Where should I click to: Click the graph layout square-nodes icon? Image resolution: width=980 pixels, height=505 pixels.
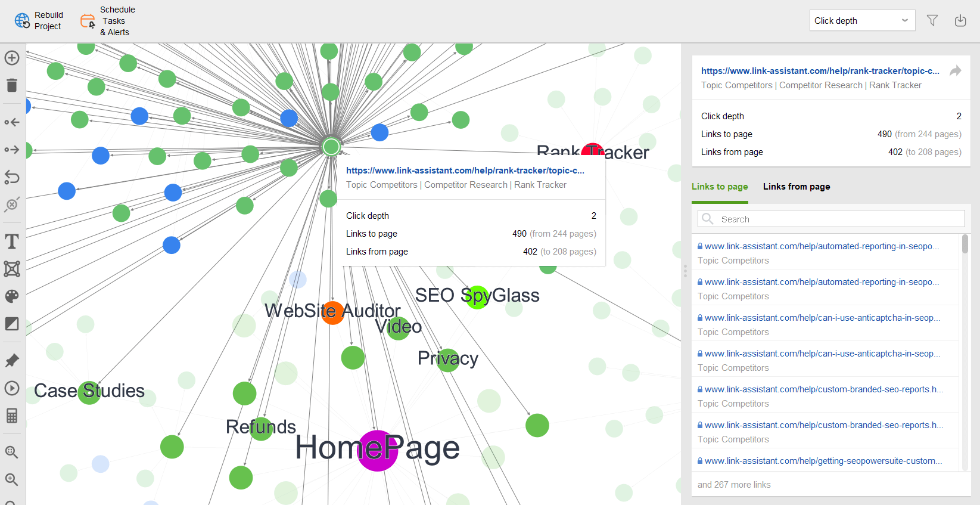click(12, 269)
